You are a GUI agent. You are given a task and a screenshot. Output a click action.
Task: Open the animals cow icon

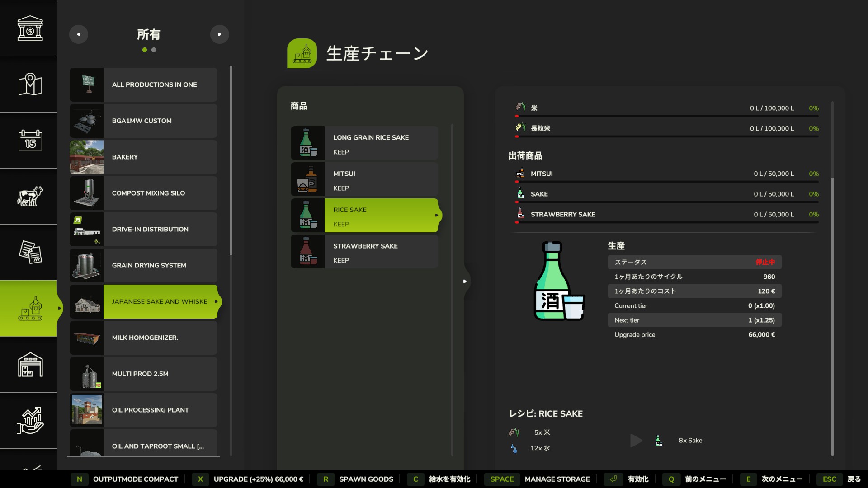[x=30, y=196]
